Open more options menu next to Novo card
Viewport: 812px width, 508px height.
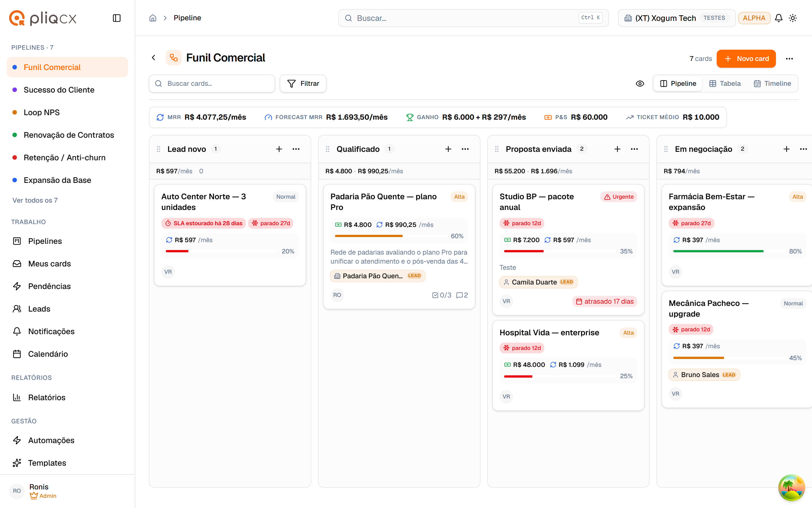click(789, 58)
